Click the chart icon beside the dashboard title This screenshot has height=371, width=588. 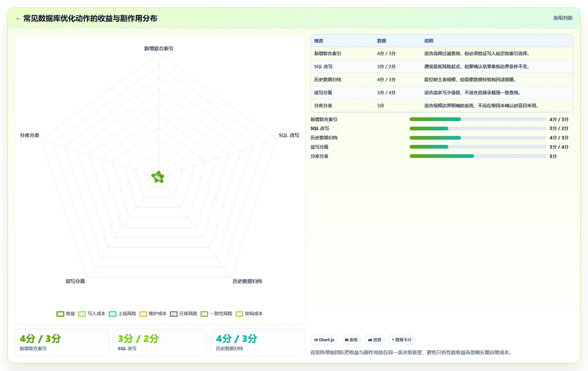tap(18, 19)
